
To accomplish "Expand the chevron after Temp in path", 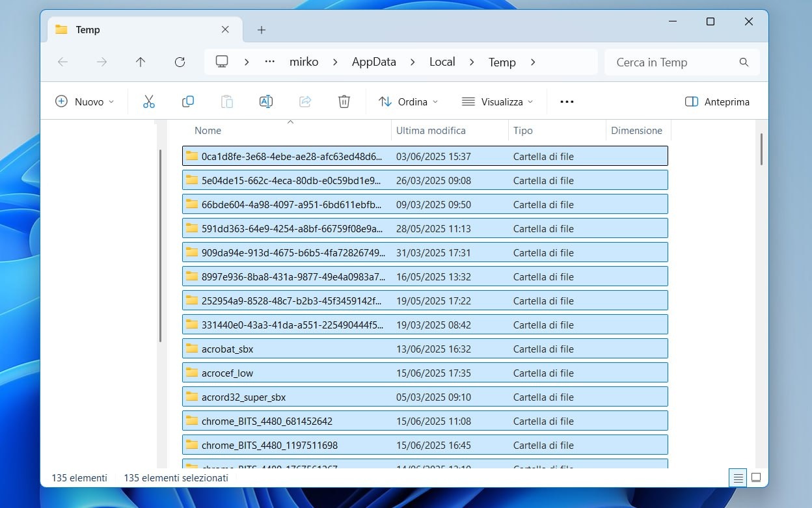I will (533, 62).
